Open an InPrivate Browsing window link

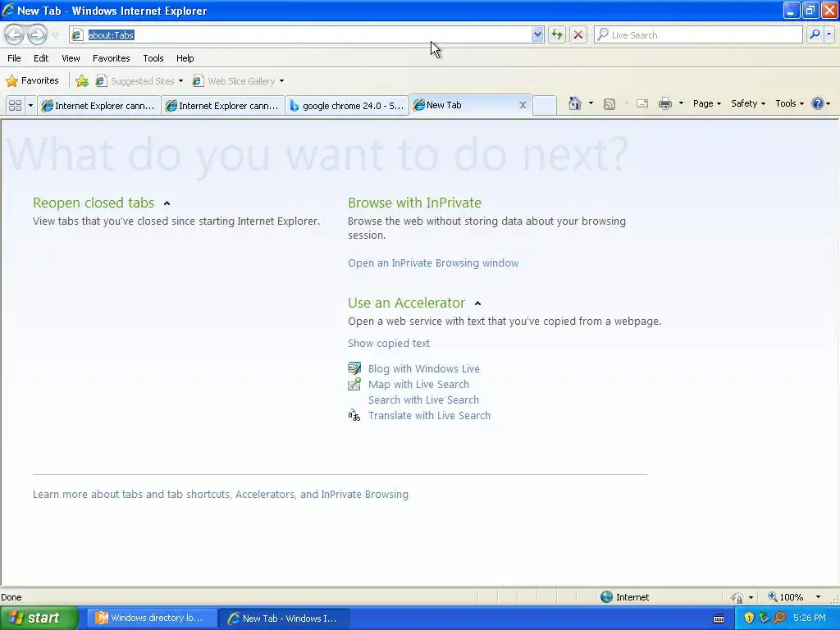[433, 263]
